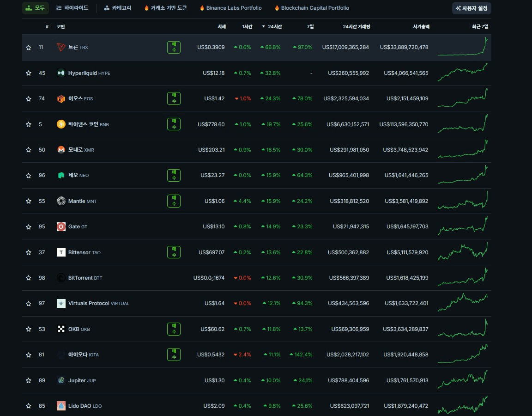Click the 매수 buy button for IOTA
The width and height of the screenshot is (532, 416).
pos(174,355)
